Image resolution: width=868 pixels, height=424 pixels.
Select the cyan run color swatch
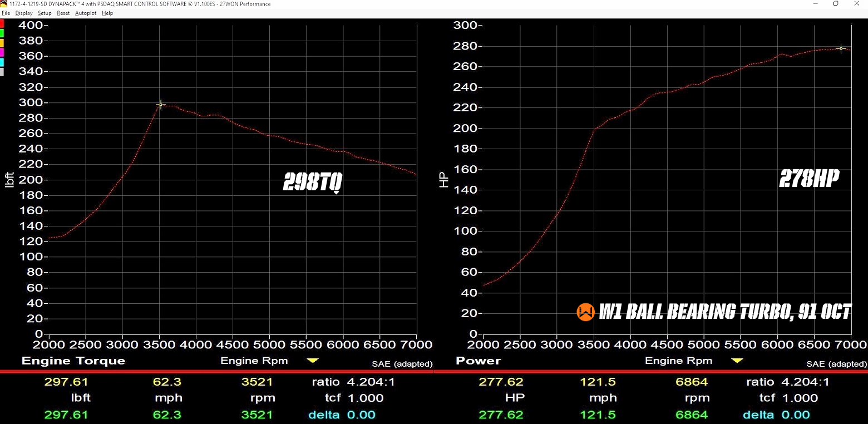(2, 62)
